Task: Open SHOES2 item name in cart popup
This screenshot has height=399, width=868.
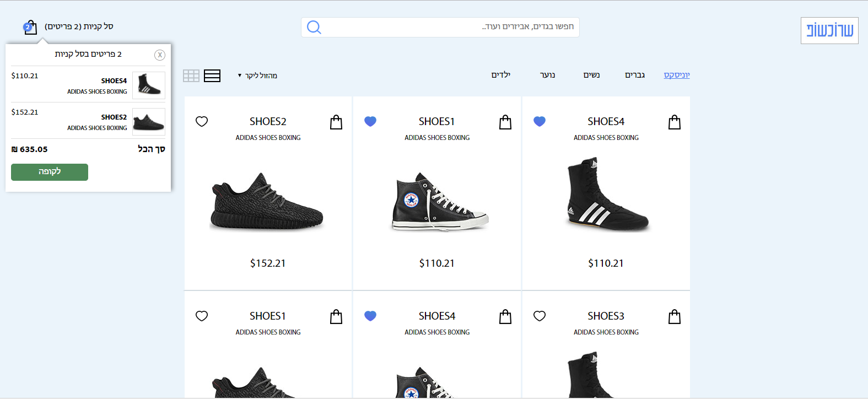Action: click(114, 117)
